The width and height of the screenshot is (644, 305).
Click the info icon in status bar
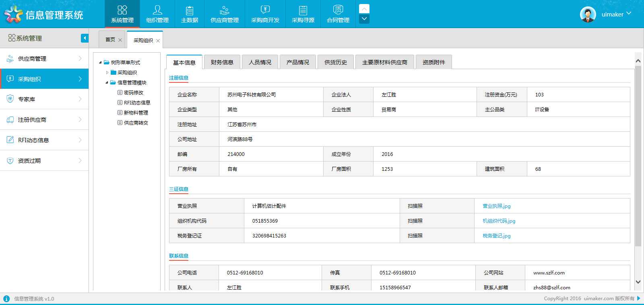click(x=6, y=299)
